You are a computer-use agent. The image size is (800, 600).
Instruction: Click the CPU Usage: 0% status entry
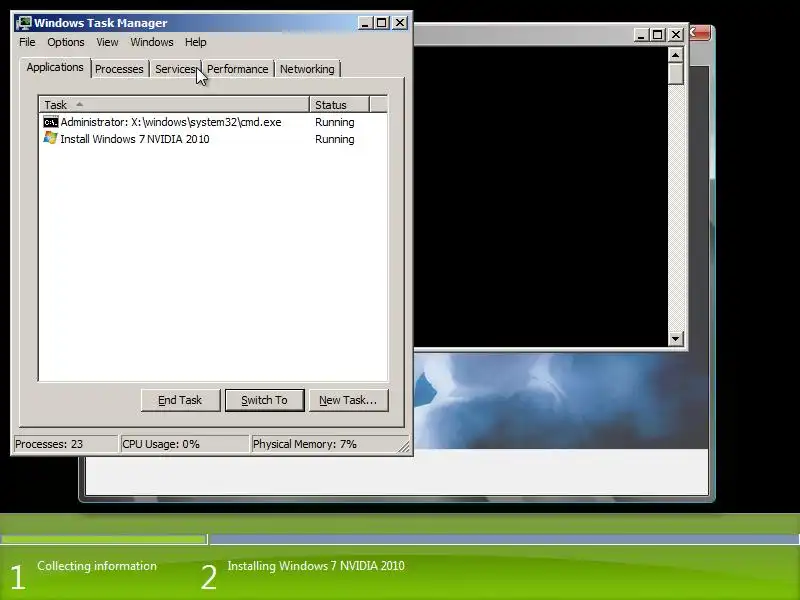point(184,444)
